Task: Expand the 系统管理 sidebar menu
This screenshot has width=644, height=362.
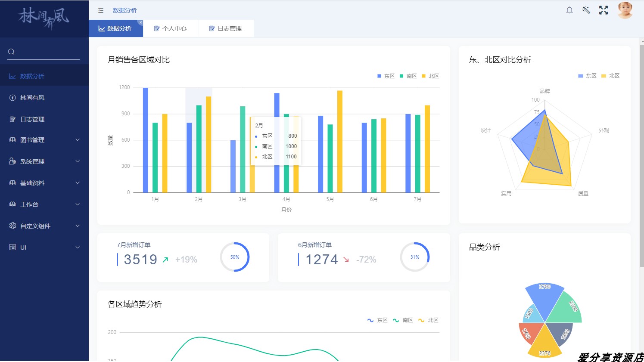Action: pyautogui.click(x=44, y=161)
